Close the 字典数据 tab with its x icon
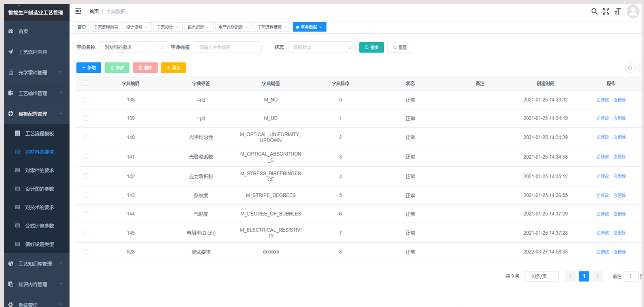 (x=321, y=27)
